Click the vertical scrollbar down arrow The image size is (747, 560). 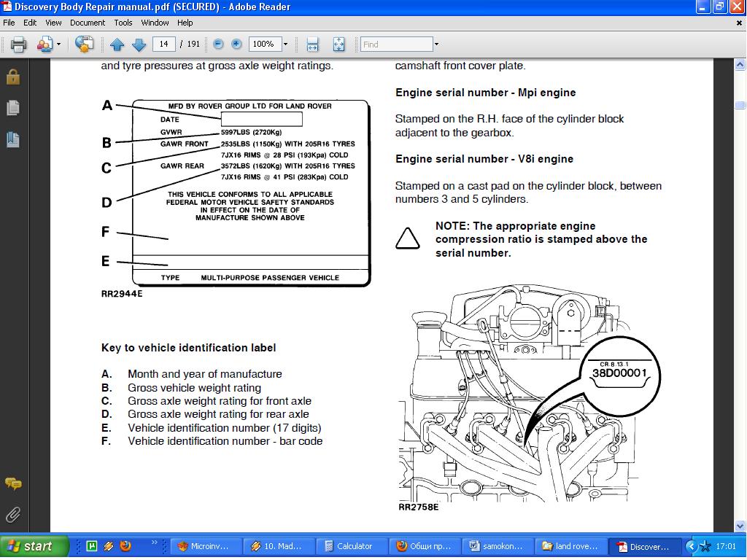(740, 526)
